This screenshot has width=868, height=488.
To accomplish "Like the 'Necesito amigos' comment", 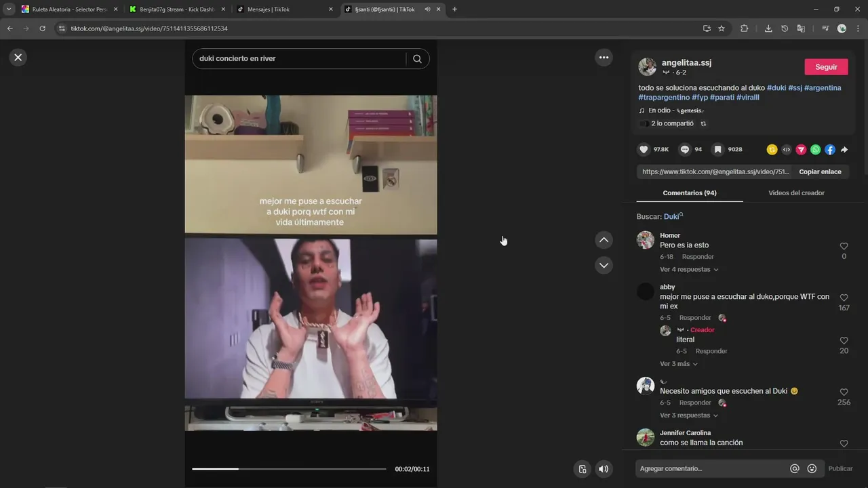I will (844, 392).
